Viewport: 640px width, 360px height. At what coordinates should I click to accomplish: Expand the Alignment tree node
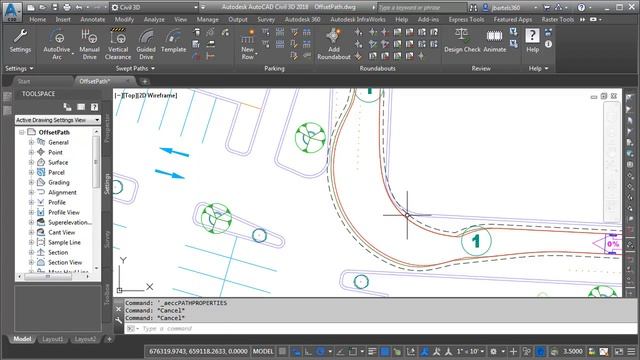pyautogui.click(x=31, y=192)
